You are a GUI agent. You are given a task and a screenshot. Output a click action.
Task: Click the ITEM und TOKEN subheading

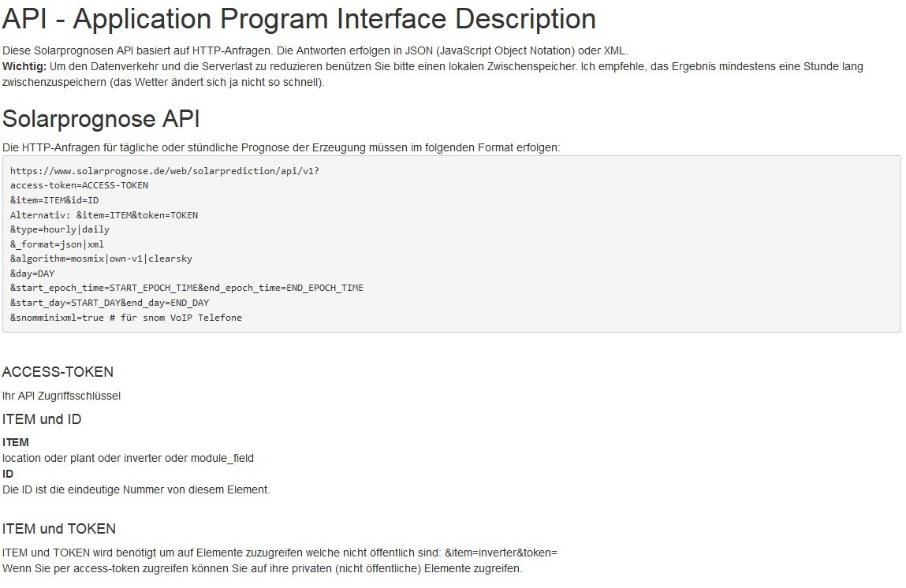(59, 529)
